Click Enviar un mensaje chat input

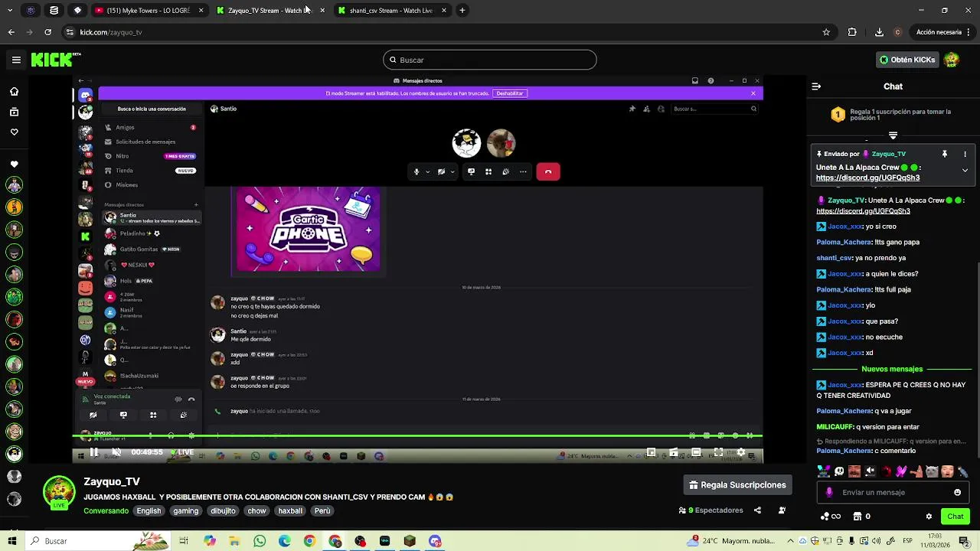coord(893,492)
